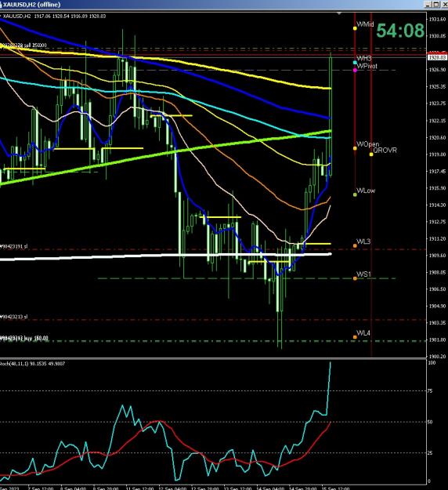Select the green 54:08 candle countdown timer
Image resolution: width=448 pixels, height=490 pixels.
pyautogui.click(x=400, y=31)
